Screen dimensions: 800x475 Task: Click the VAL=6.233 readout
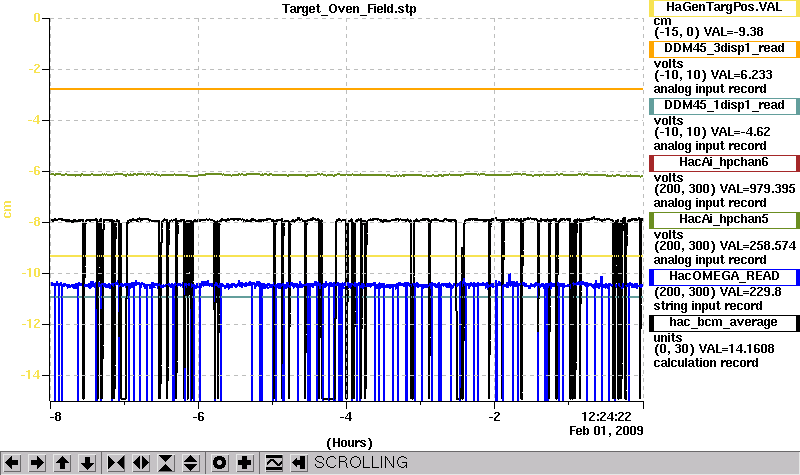[741, 75]
